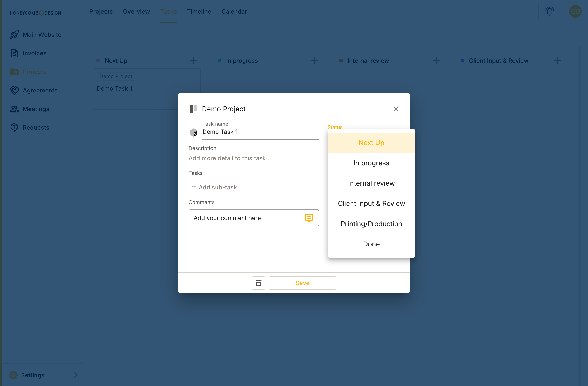Add a task to In progress column
This screenshot has width=588, height=386.
314,61
